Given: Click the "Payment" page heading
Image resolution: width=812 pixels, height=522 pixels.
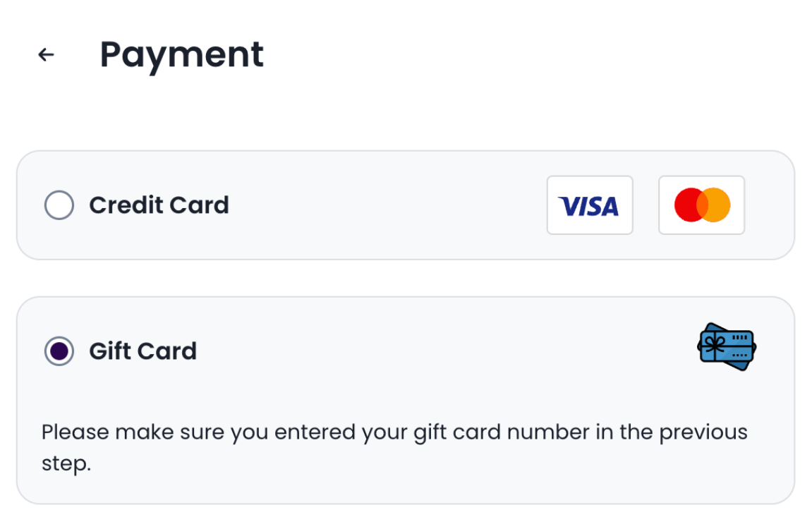Looking at the screenshot, I should pos(182,54).
